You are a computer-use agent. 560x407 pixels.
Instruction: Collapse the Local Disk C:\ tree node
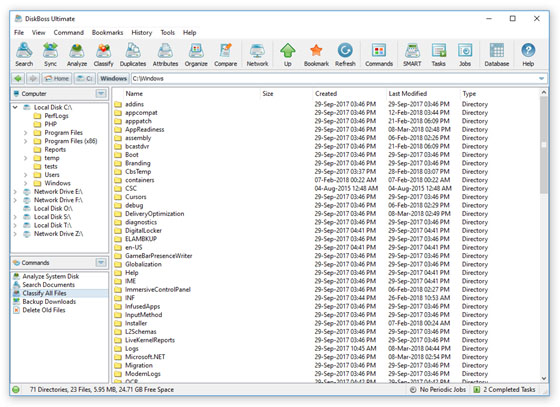click(x=15, y=107)
